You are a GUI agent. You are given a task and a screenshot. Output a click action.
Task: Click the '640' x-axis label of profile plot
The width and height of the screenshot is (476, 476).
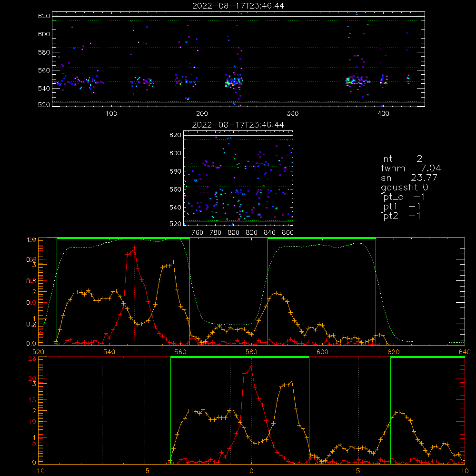[x=465, y=352]
